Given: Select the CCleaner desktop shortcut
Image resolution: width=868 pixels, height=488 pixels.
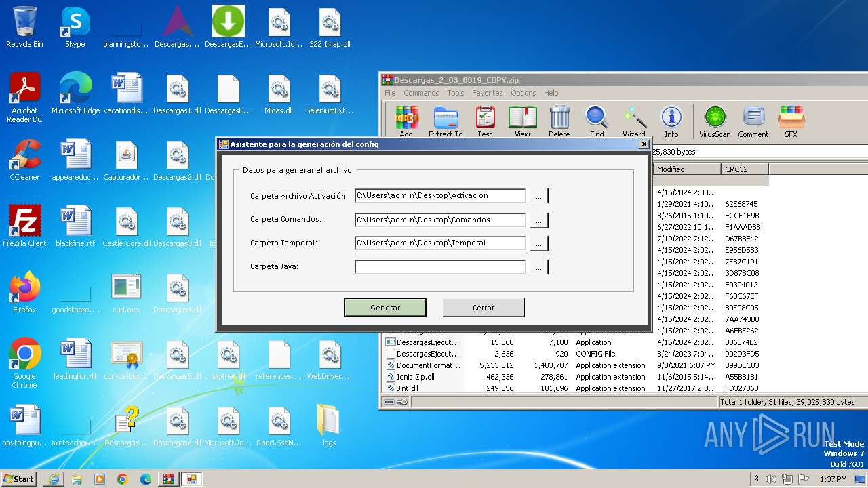Looking at the screenshot, I should pyautogui.click(x=24, y=160).
